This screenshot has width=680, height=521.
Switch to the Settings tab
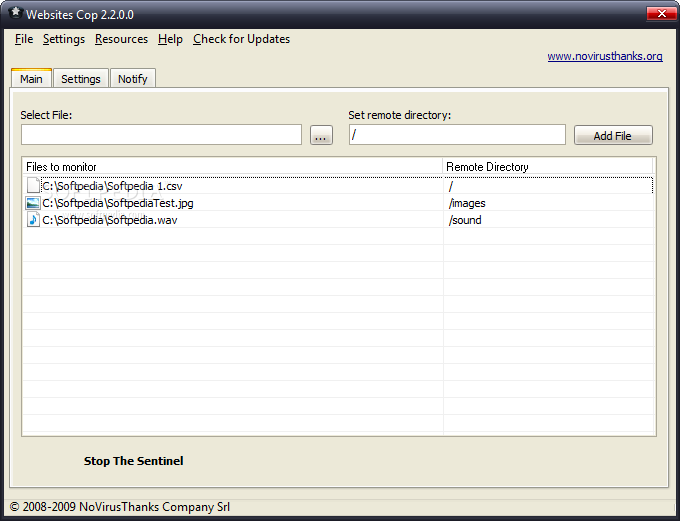click(x=81, y=79)
